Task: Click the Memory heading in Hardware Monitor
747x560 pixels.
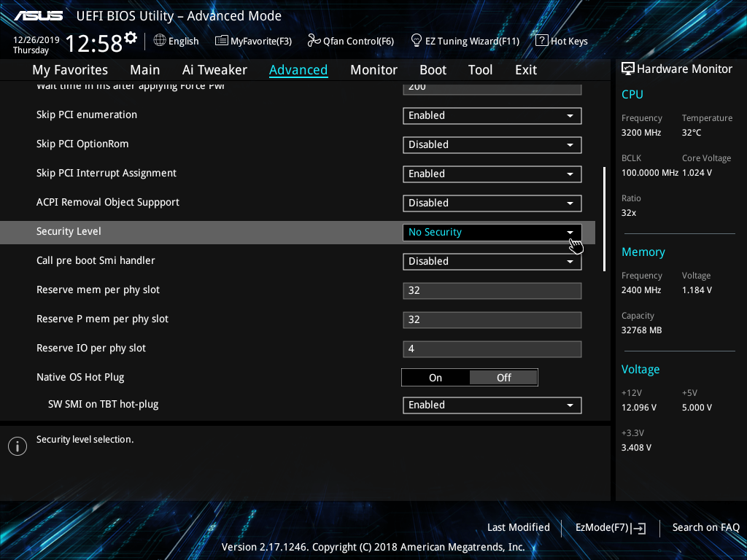Action: (x=643, y=252)
